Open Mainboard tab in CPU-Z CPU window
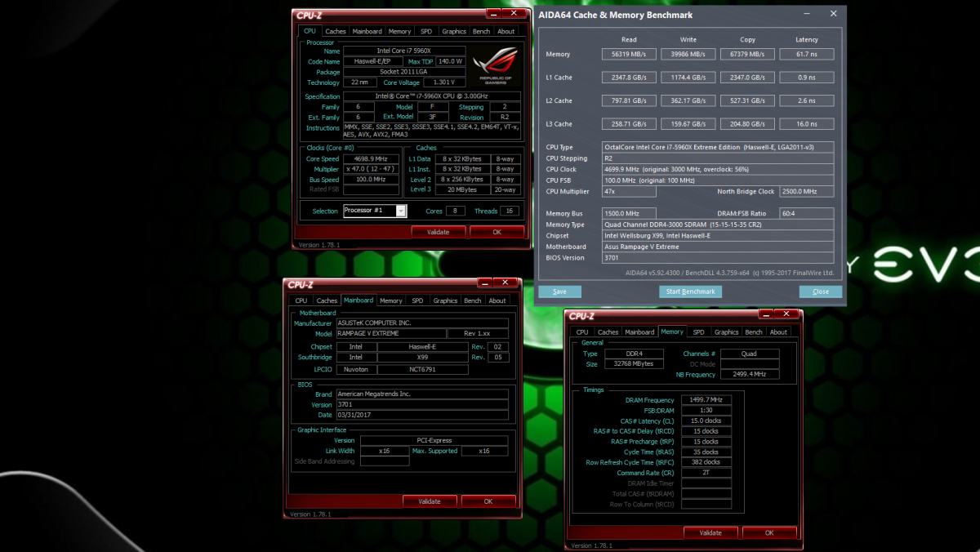 (x=367, y=31)
